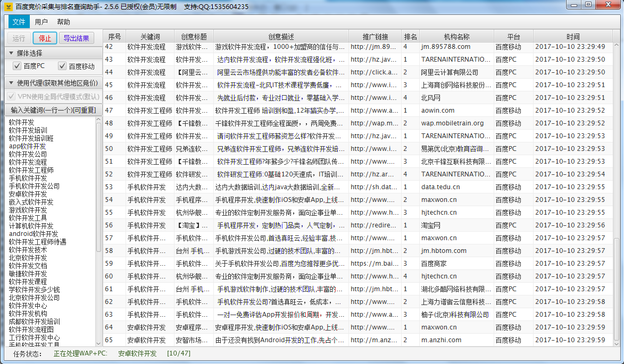Click keyword line 计算机软件开发
624x364 pixels.
31,226
